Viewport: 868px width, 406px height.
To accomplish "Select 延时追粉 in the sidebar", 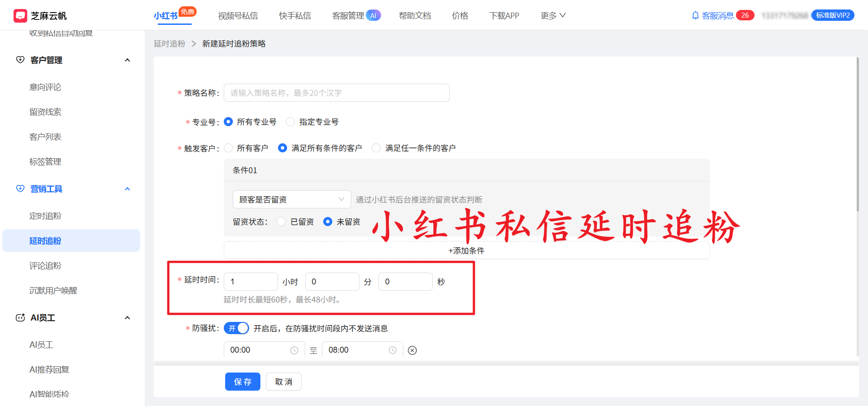I will pyautogui.click(x=71, y=241).
